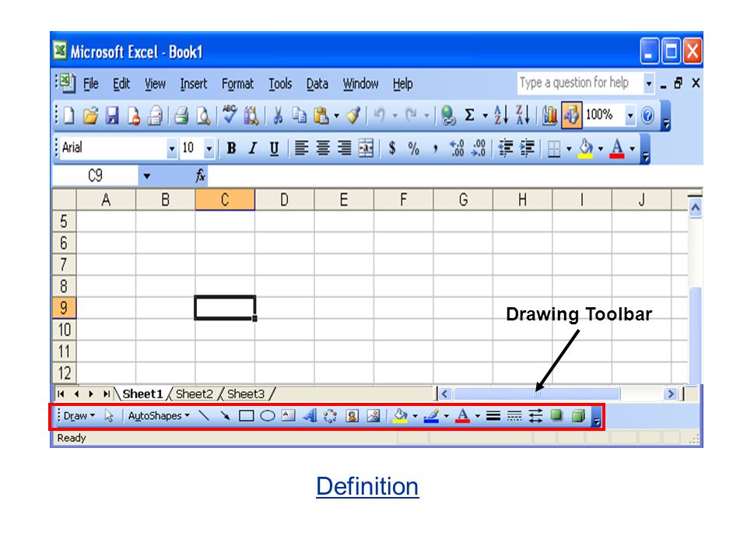Click the 3-D Style icon
Screen dimensions: 747x560
pyautogui.click(x=578, y=415)
